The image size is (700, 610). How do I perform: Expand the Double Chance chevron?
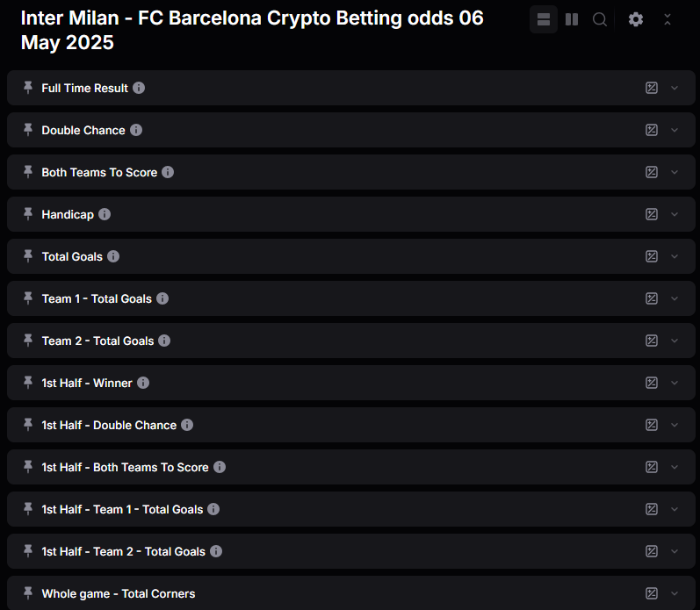tap(675, 130)
